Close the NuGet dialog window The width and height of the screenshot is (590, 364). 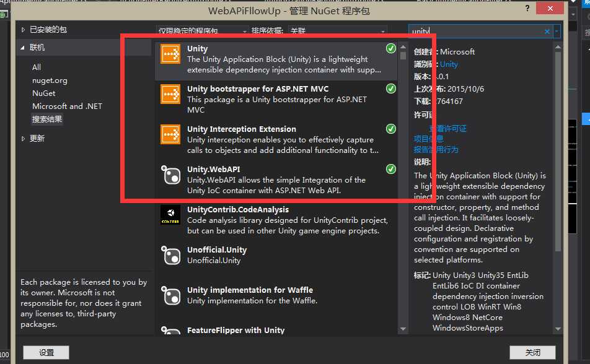tap(550, 8)
